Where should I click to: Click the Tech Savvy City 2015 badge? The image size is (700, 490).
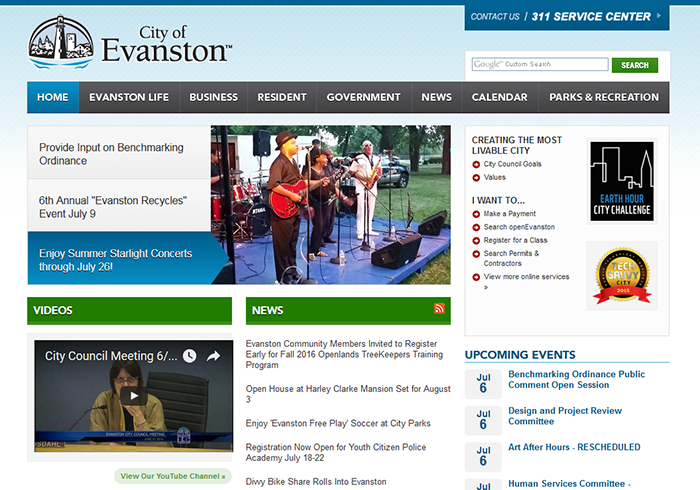point(622,275)
